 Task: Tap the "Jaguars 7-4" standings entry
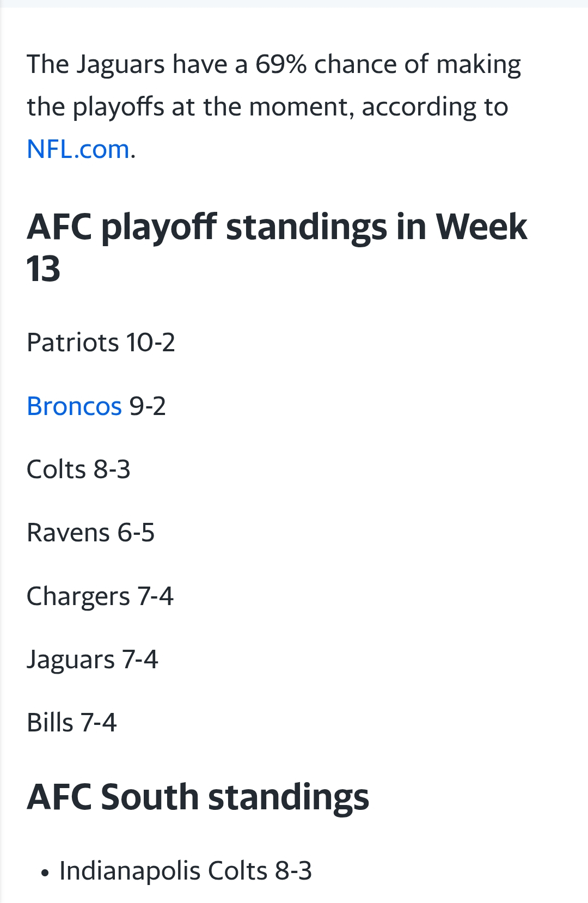click(92, 660)
